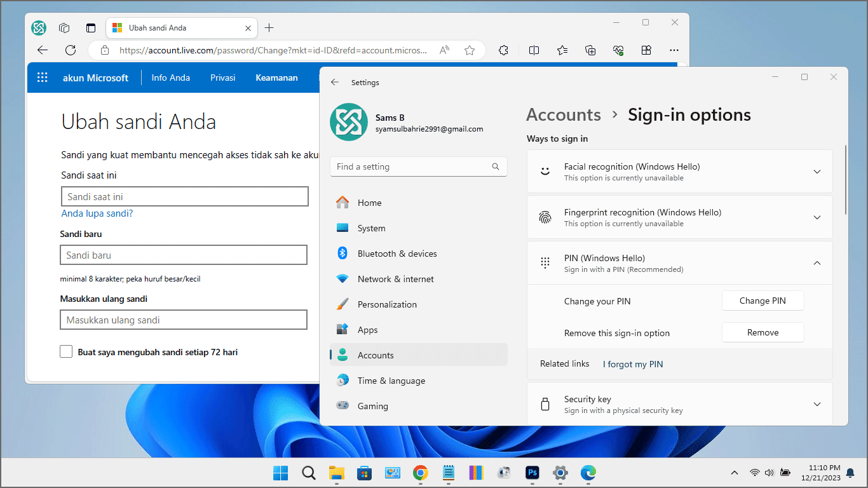
Task: Click the Read aloud icon in address bar
Action: (x=444, y=50)
